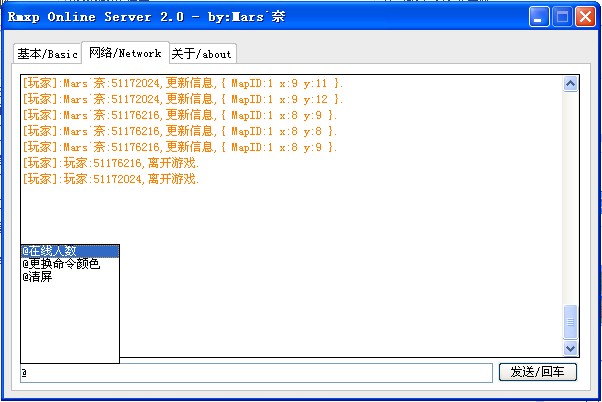Close the Rmxp Online Server window
This screenshot has width=602, height=402.
585,17
